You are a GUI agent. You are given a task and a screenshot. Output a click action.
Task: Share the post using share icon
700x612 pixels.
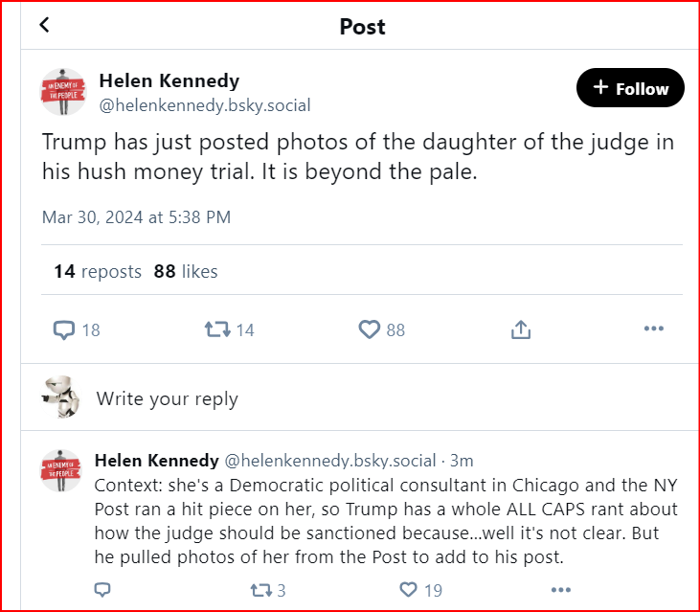(x=521, y=329)
